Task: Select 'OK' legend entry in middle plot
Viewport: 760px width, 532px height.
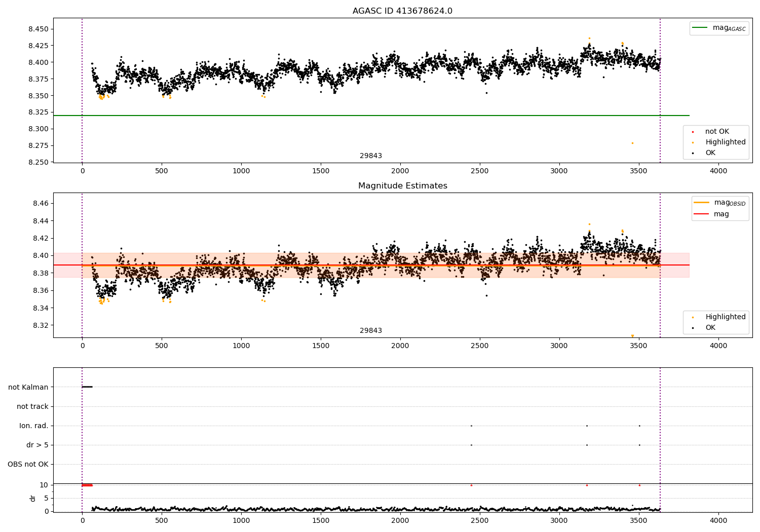Action: pyautogui.click(x=704, y=328)
